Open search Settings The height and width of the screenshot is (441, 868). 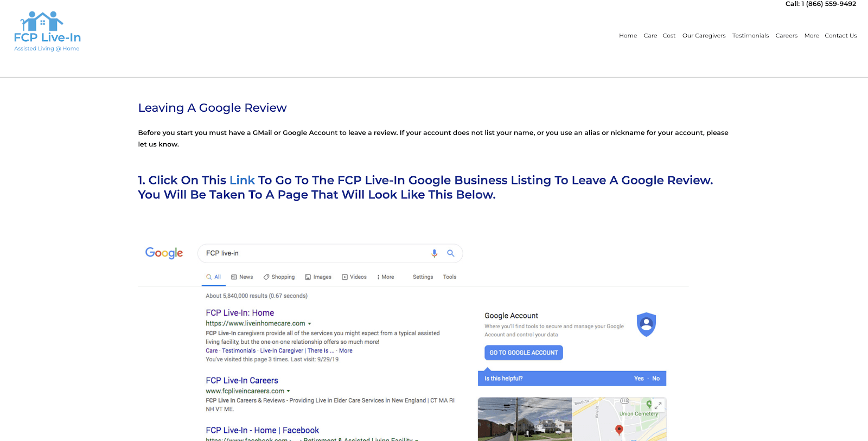(423, 277)
